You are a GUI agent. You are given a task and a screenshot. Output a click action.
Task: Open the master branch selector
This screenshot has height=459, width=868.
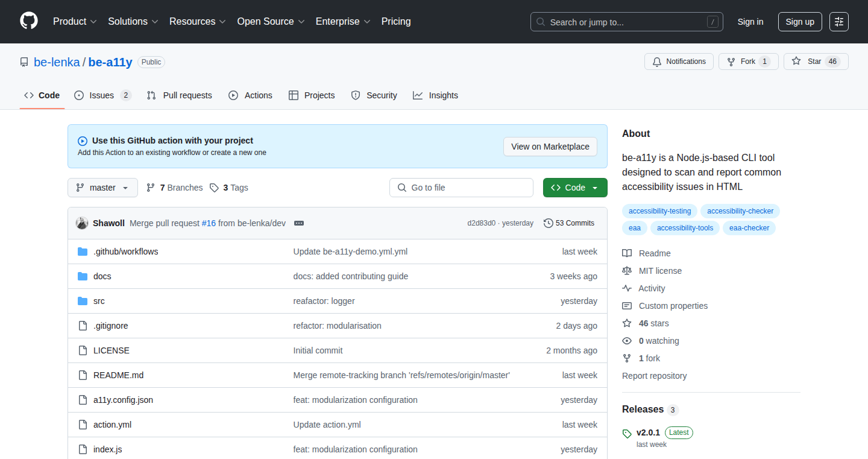click(x=102, y=188)
